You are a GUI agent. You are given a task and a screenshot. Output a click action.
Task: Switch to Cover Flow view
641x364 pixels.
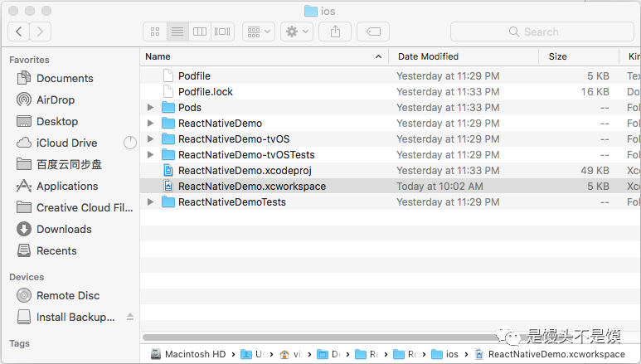[x=222, y=32]
